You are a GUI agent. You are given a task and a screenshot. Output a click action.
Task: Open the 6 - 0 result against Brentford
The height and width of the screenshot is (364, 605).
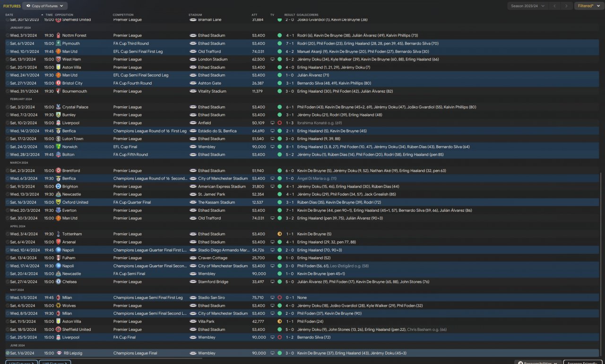290,171
